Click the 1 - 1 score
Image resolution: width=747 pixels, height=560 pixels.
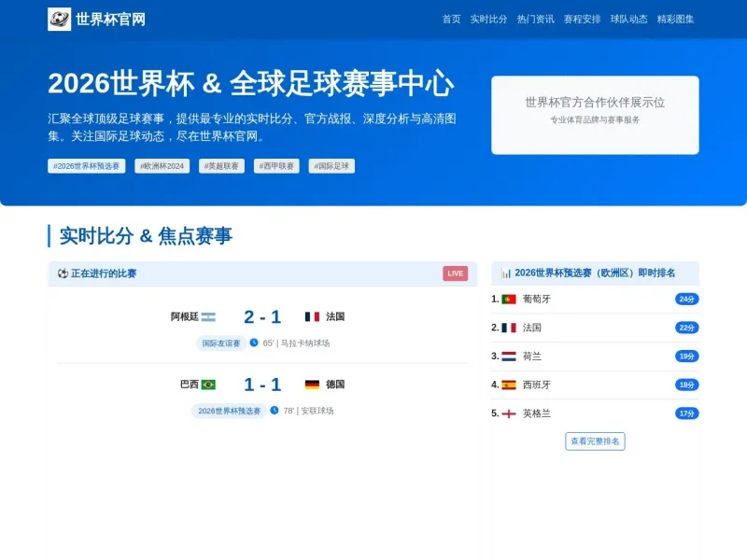point(262,385)
